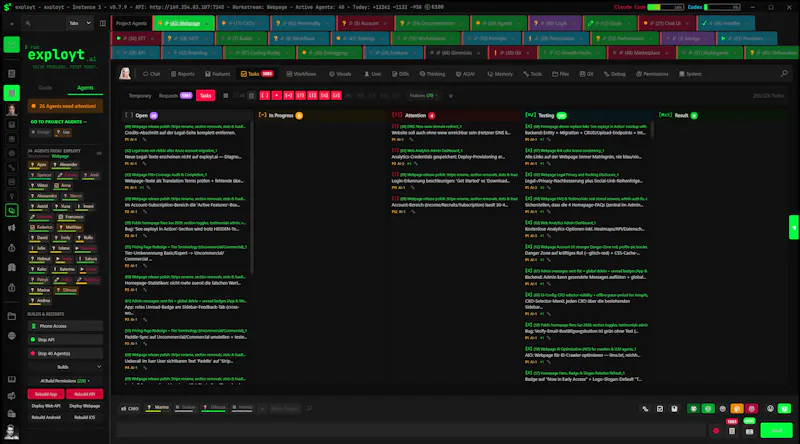Click red Rebuild API button

click(85, 394)
